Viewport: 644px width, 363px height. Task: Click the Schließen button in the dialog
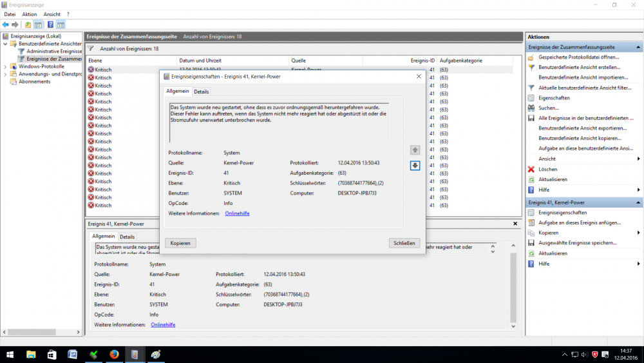coord(404,243)
